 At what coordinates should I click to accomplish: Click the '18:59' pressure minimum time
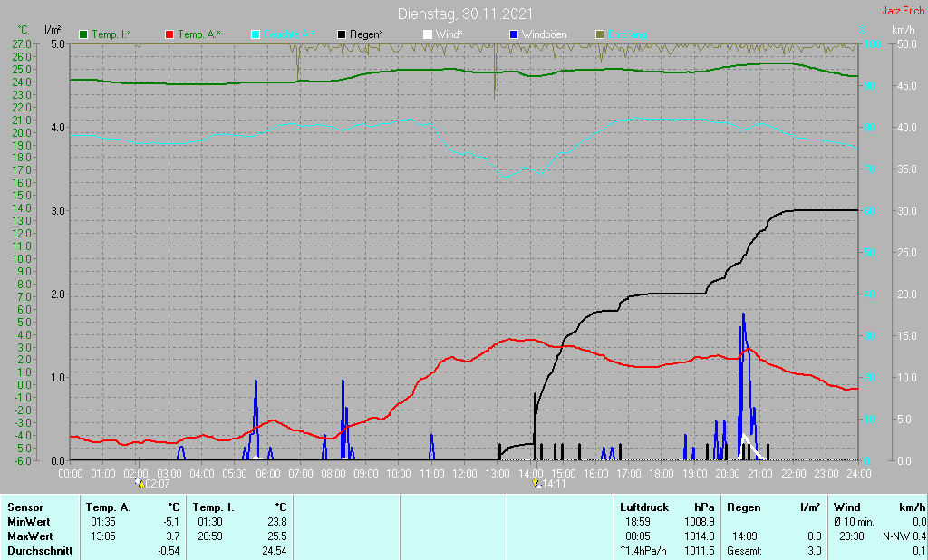coord(637,522)
